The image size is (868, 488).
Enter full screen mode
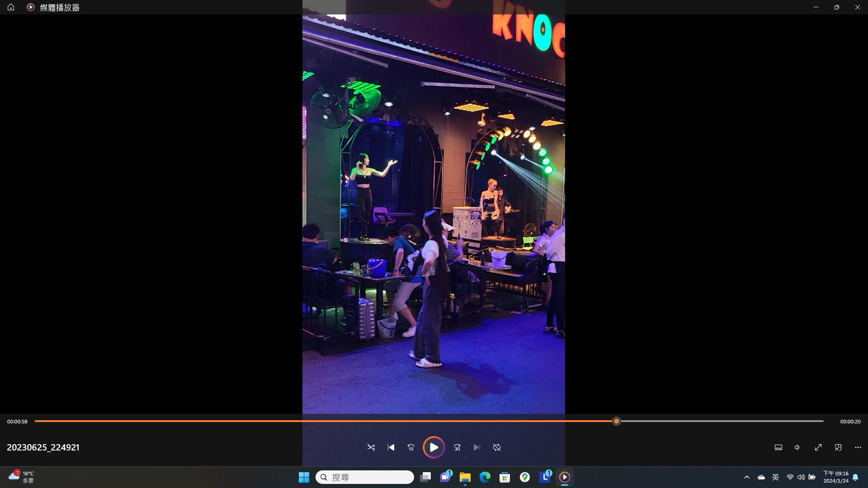818,447
